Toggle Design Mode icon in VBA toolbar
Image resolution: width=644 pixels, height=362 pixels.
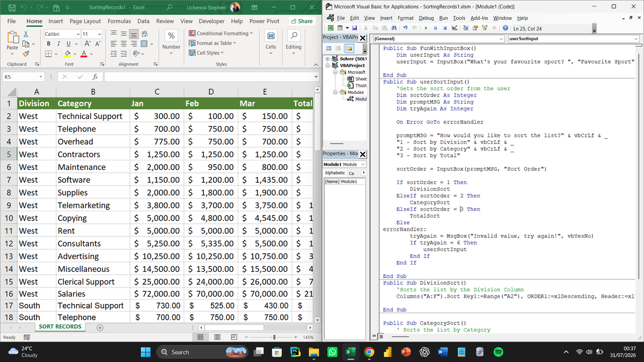click(x=454, y=28)
